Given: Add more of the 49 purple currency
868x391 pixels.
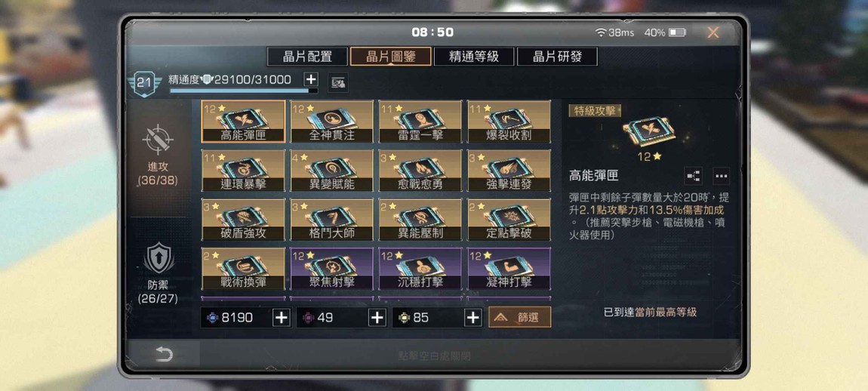Looking at the screenshot, I should (377, 317).
